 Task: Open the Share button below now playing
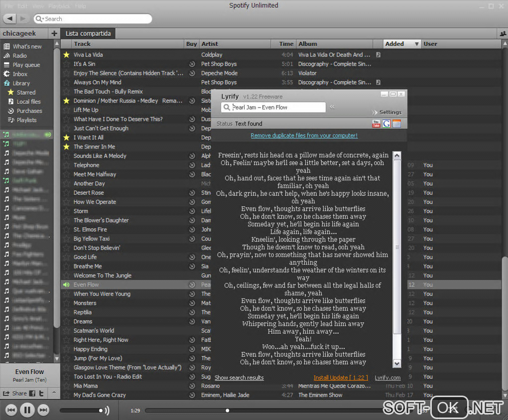point(15,394)
